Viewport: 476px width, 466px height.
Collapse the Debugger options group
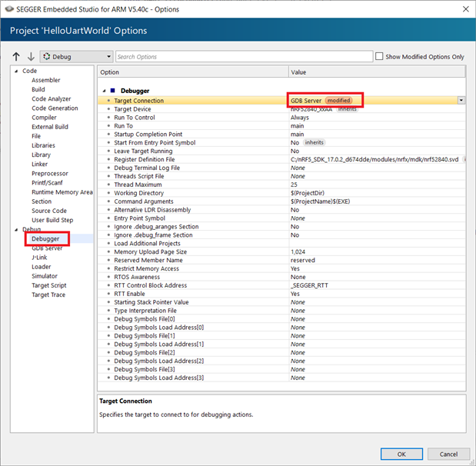point(104,91)
